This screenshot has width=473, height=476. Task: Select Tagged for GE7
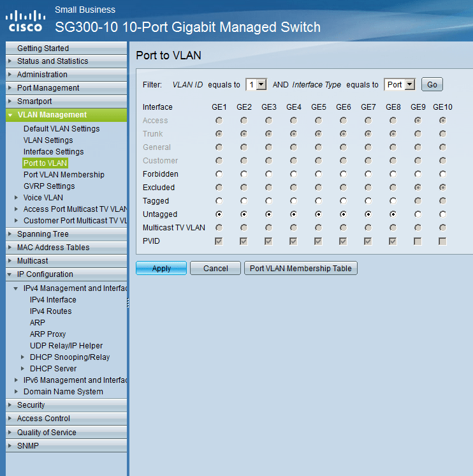[368, 201]
